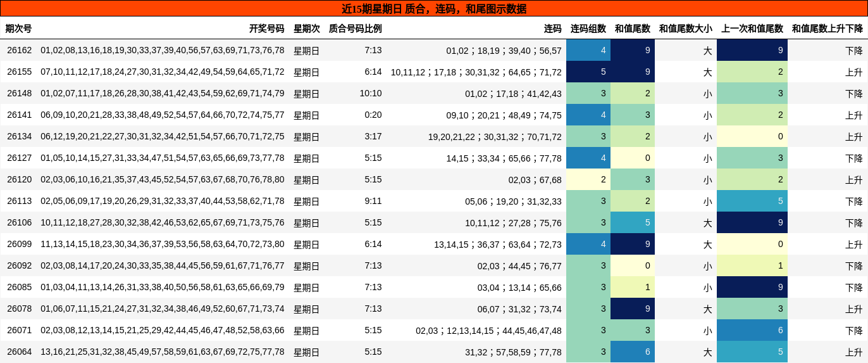Select issue number 26155
The width and height of the screenshot is (868, 363).
coord(19,72)
